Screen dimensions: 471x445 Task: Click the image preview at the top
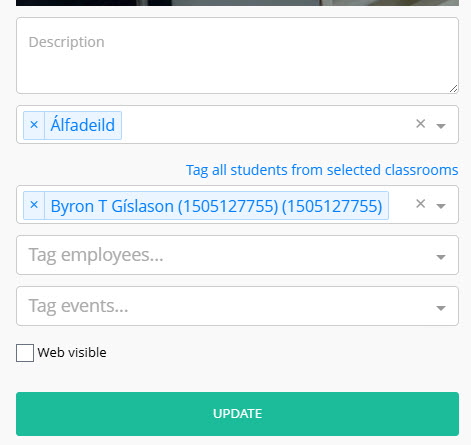[237, 3]
